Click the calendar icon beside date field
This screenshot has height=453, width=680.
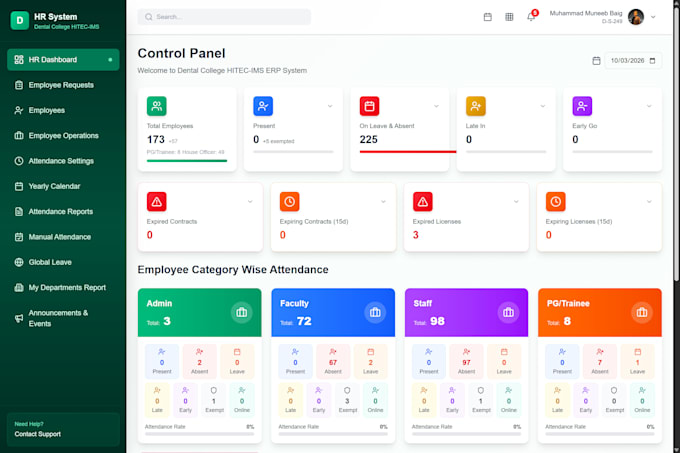[596, 61]
